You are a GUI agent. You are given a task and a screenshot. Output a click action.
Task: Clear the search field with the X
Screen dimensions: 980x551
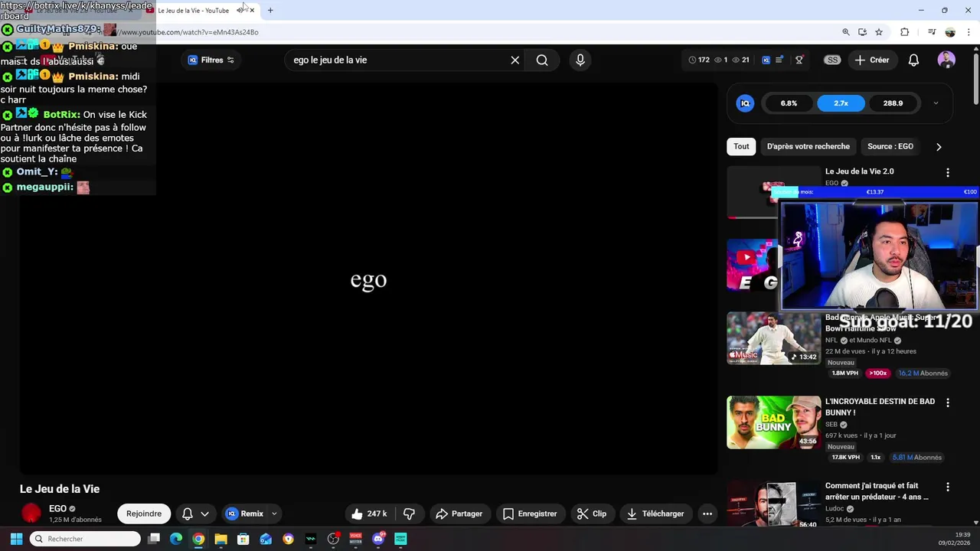click(515, 60)
